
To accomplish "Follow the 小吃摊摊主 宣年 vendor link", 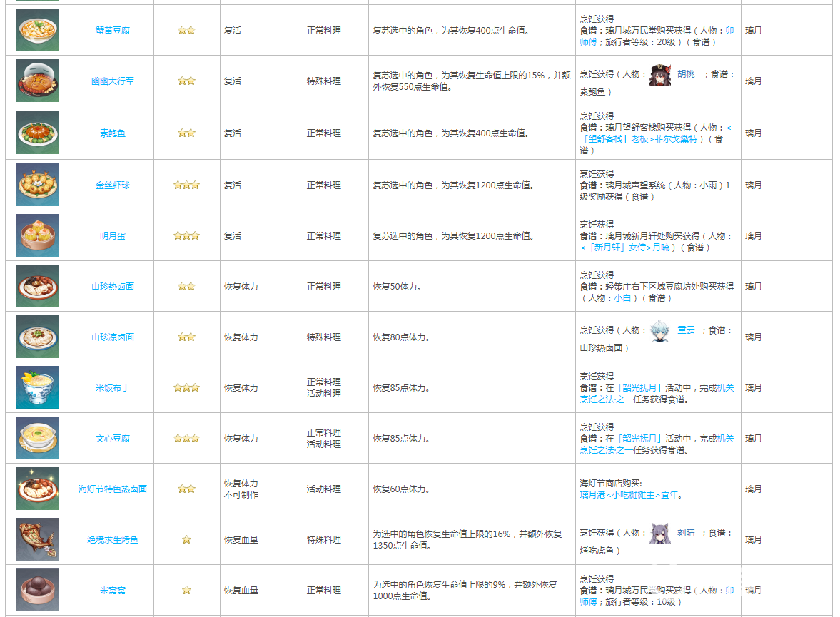I will click(629, 495).
